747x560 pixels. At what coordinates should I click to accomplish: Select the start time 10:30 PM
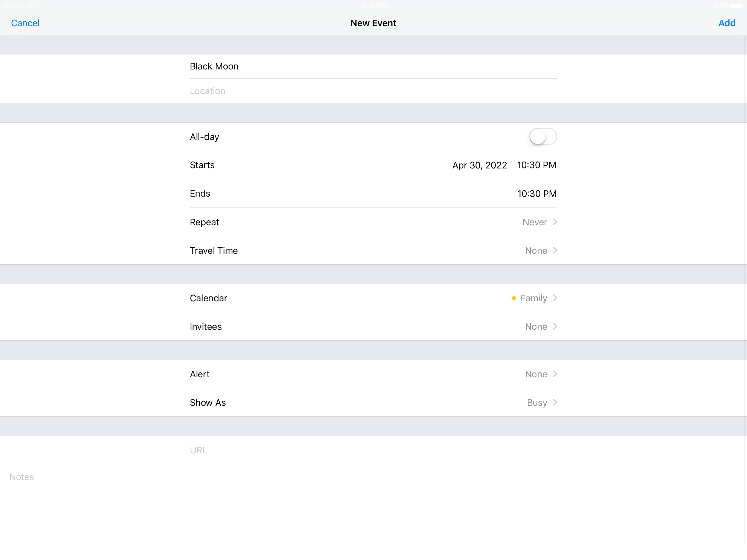pos(536,165)
